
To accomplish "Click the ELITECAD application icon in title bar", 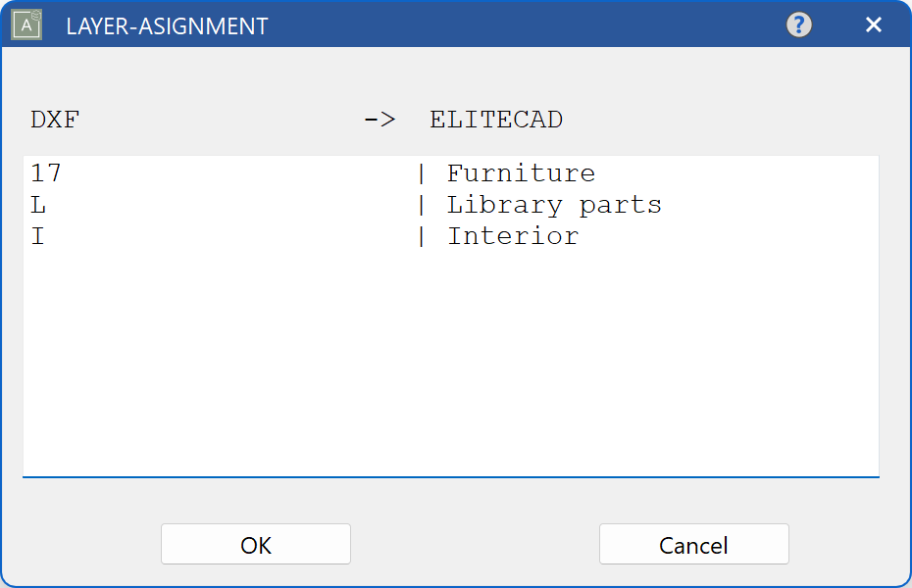I will click(x=25, y=24).
